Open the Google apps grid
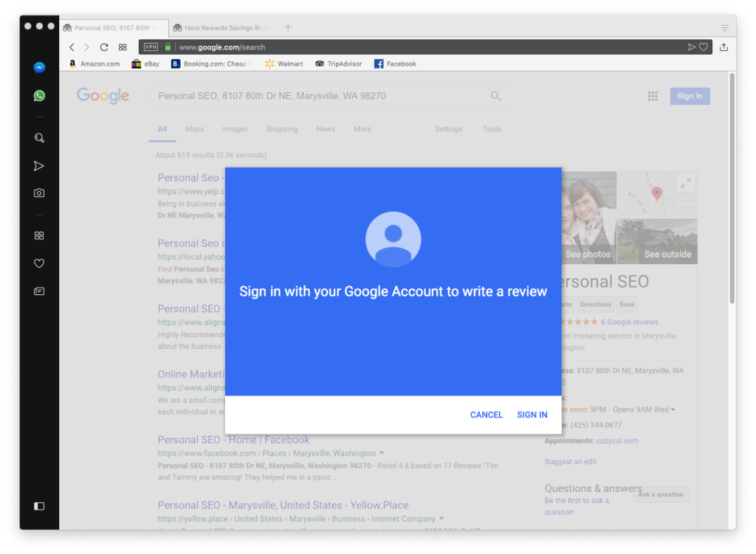This screenshot has height=554, width=756. [x=653, y=97]
